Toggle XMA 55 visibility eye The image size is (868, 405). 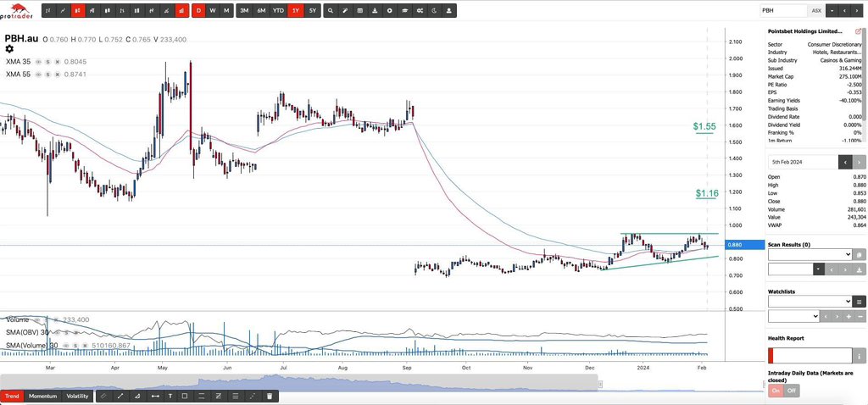point(39,74)
